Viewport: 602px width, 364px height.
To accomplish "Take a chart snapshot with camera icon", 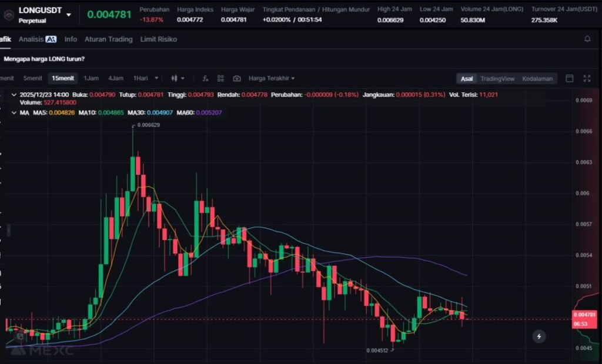I will (236, 78).
